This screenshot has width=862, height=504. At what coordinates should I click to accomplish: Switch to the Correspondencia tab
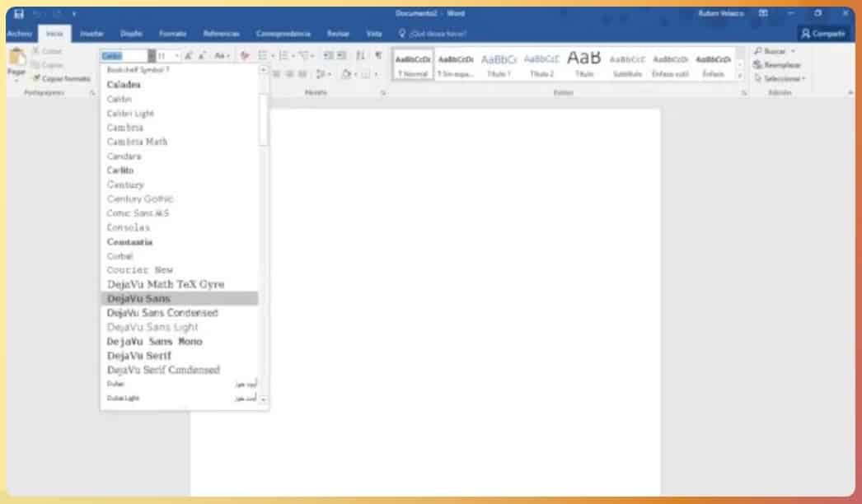coord(283,34)
